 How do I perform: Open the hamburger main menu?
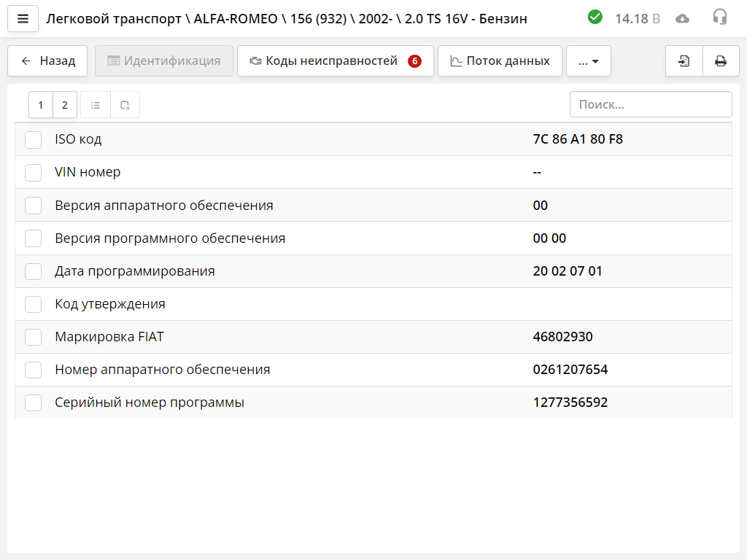[23, 19]
